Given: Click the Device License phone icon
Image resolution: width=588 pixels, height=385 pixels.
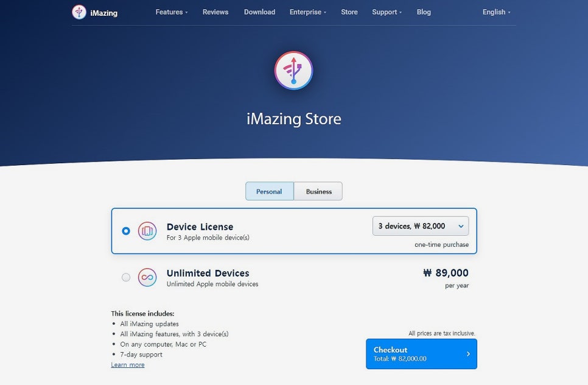Looking at the screenshot, I should [x=147, y=231].
